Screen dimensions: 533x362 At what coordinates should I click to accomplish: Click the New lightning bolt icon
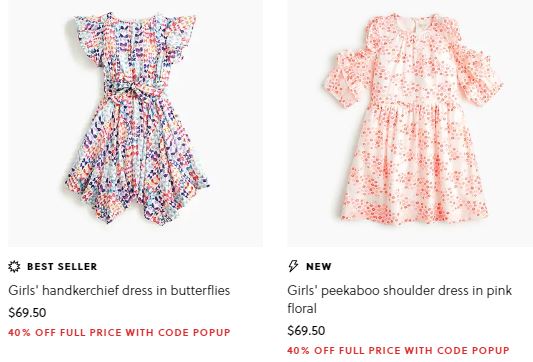click(293, 266)
